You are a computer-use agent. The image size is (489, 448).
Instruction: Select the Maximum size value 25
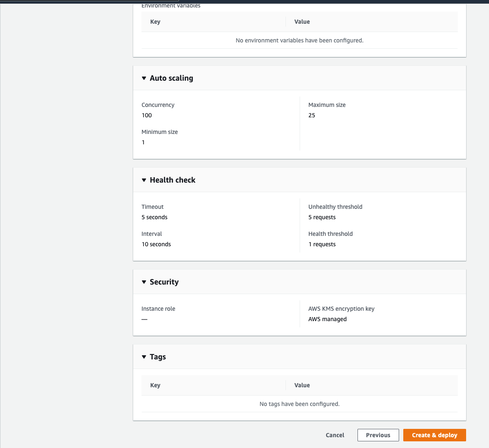point(312,115)
